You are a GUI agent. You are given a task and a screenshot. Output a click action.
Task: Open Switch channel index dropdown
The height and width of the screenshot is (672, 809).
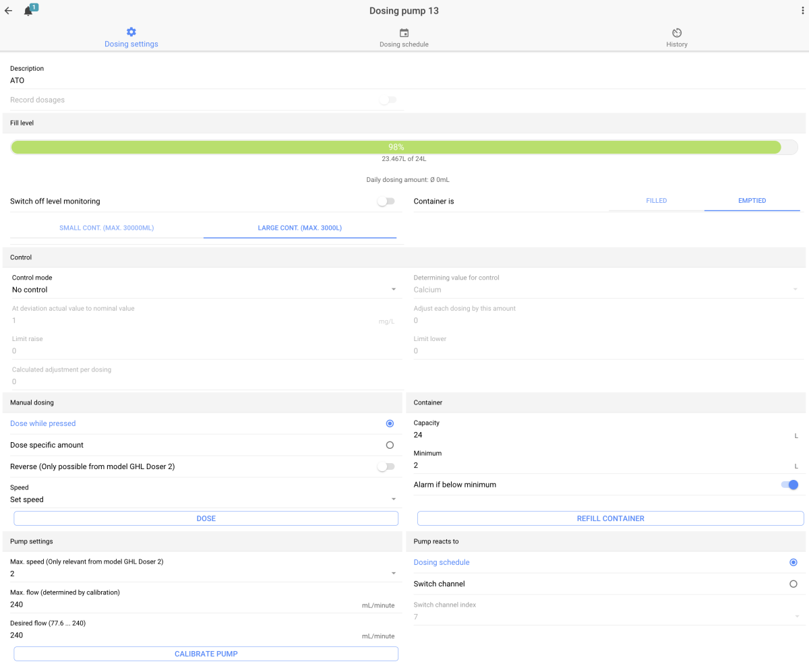tap(608, 617)
